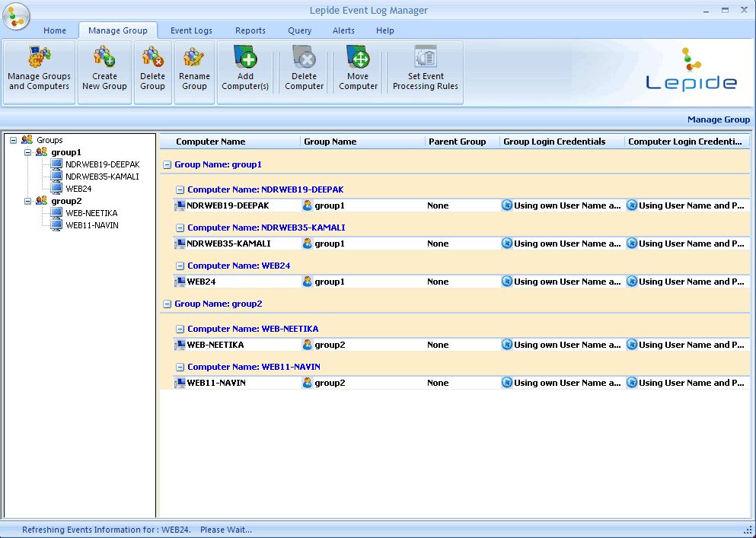Collapse 'Computer Name: WEB24' section
Image resolution: width=756 pixels, height=538 pixels.
[180, 266]
